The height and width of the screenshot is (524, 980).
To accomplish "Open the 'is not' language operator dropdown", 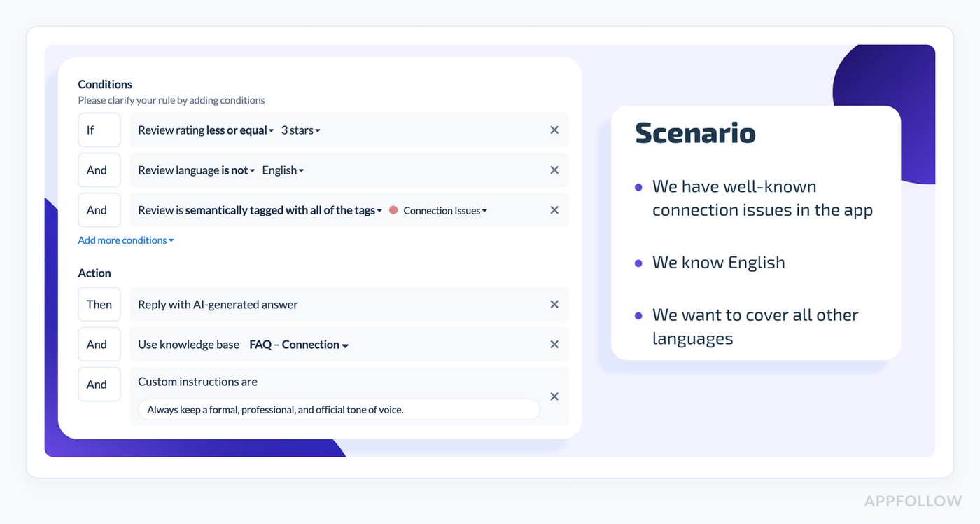I will 238,170.
